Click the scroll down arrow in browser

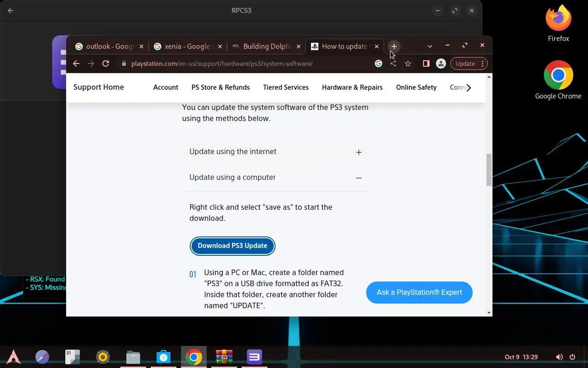click(x=489, y=313)
